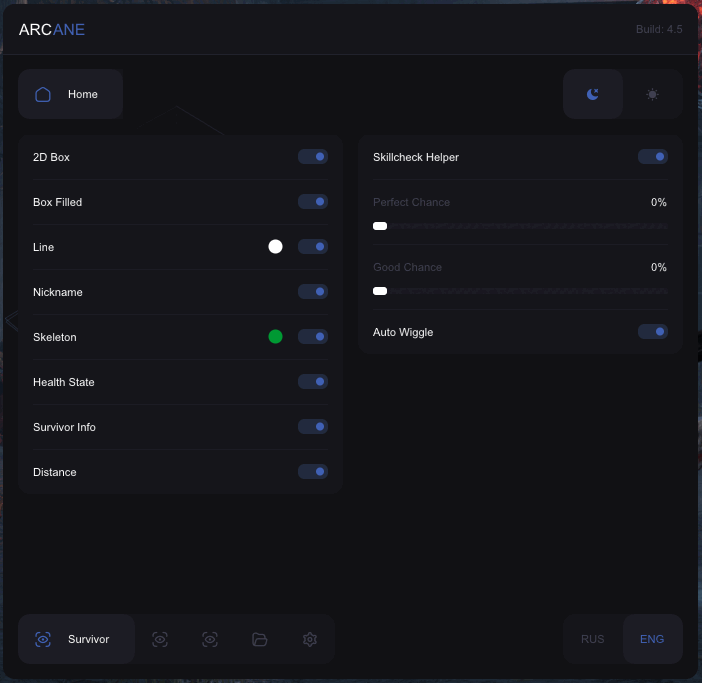Disable the Nickname toggle
This screenshot has height=683, width=702.
[313, 292]
